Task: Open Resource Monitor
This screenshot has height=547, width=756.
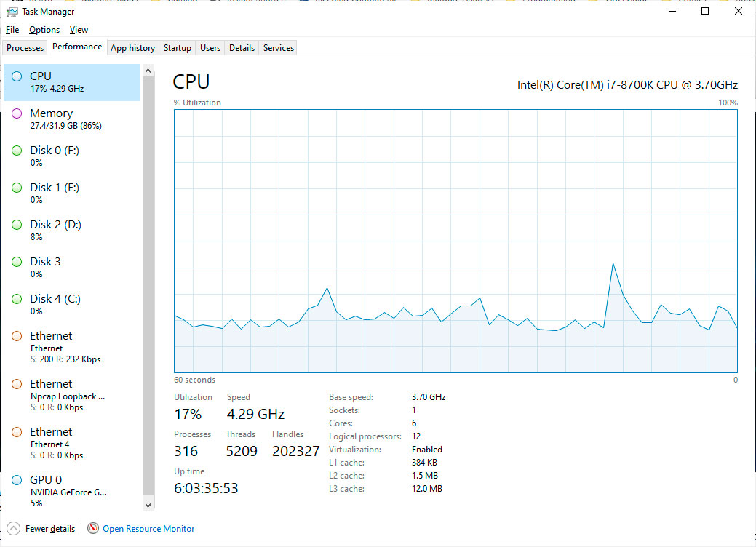Action: pyautogui.click(x=148, y=528)
